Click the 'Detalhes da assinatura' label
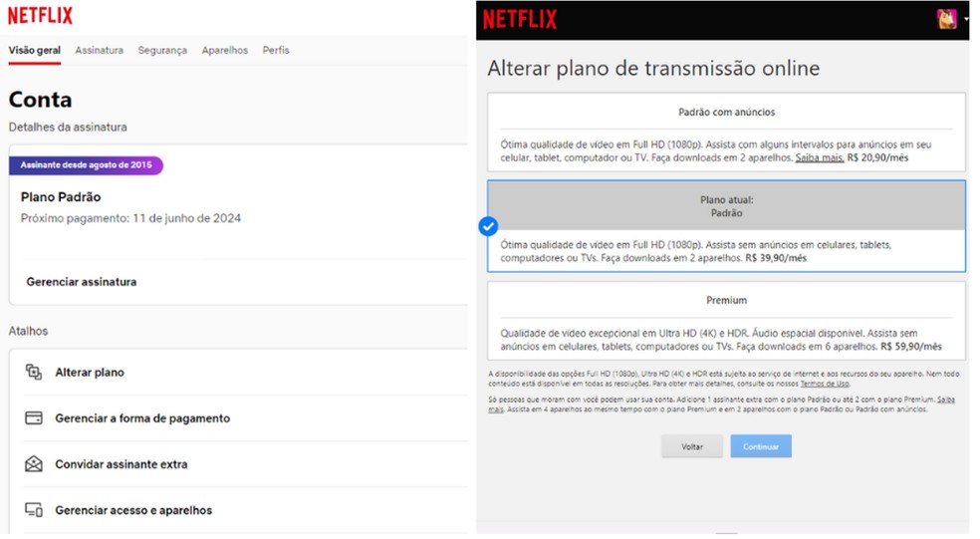The height and width of the screenshot is (539, 980). coord(68,127)
